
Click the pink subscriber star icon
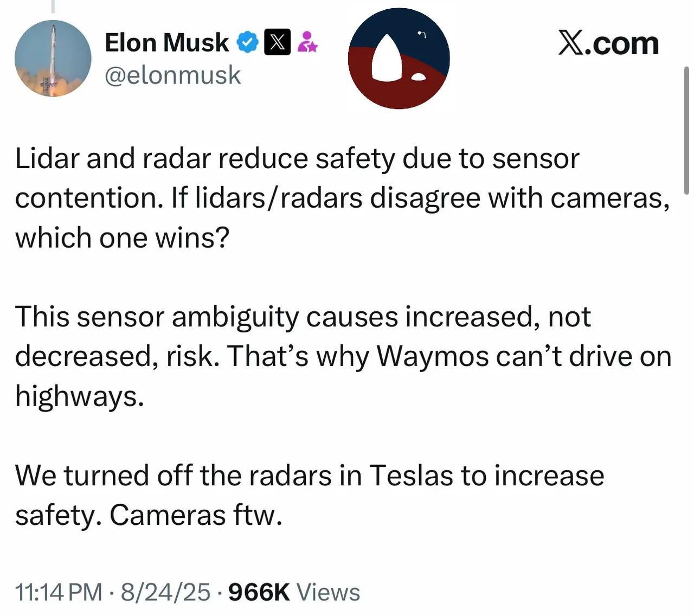click(307, 42)
